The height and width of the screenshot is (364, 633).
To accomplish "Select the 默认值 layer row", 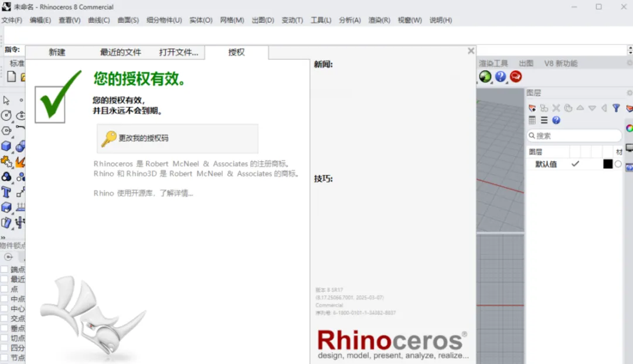I will click(x=576, y=164).
